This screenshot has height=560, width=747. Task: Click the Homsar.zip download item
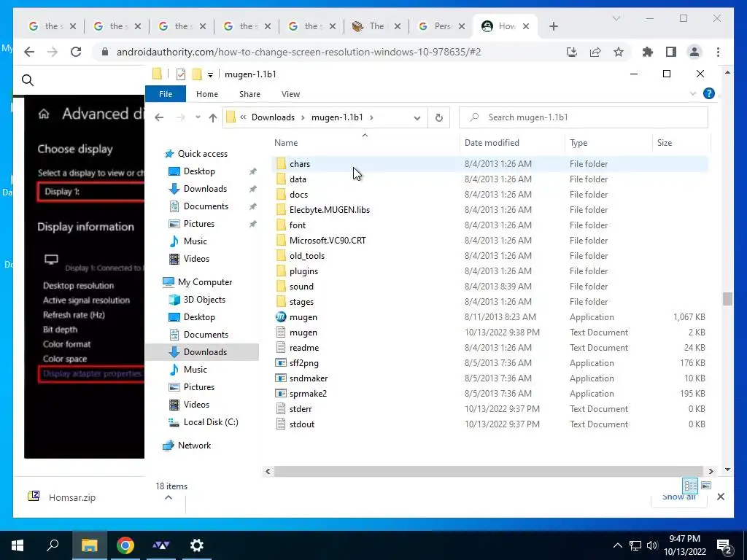[72, 497]
